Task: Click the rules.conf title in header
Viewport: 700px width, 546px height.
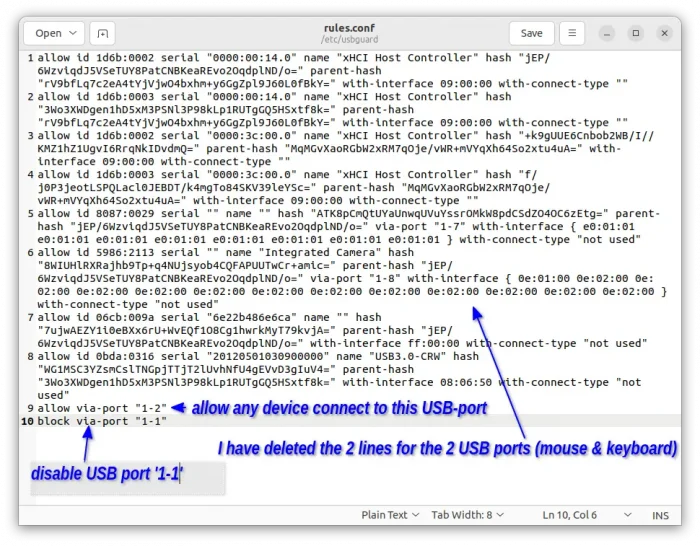Action: pyautogui.click(x=349, y=27)
